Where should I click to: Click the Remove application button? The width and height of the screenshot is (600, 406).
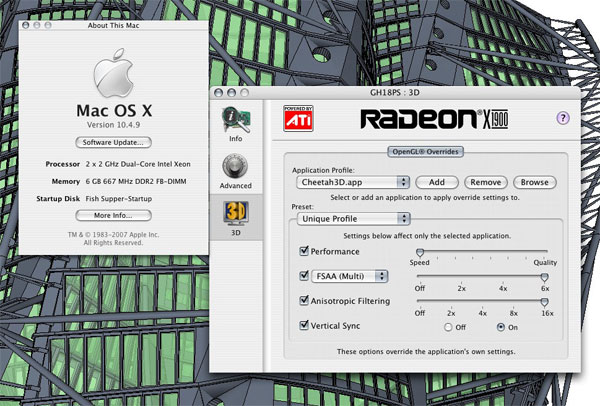pos(486,182)
